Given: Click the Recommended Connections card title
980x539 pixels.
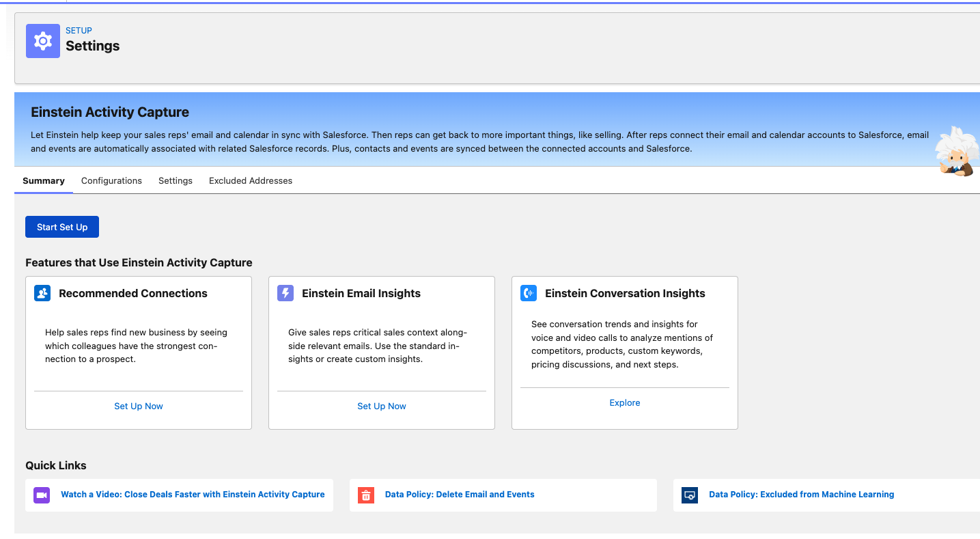Looking at the screenshot, I should (x=133, y=293).
